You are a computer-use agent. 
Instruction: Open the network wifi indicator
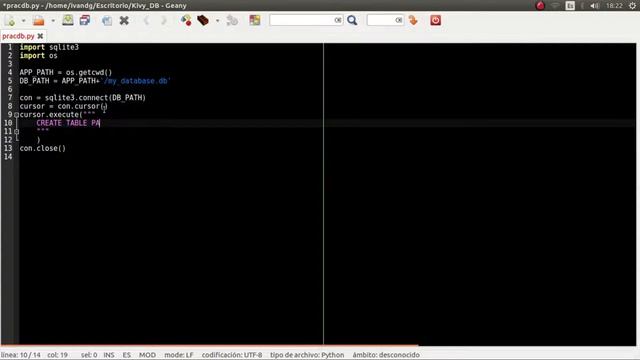coord(555,5)
